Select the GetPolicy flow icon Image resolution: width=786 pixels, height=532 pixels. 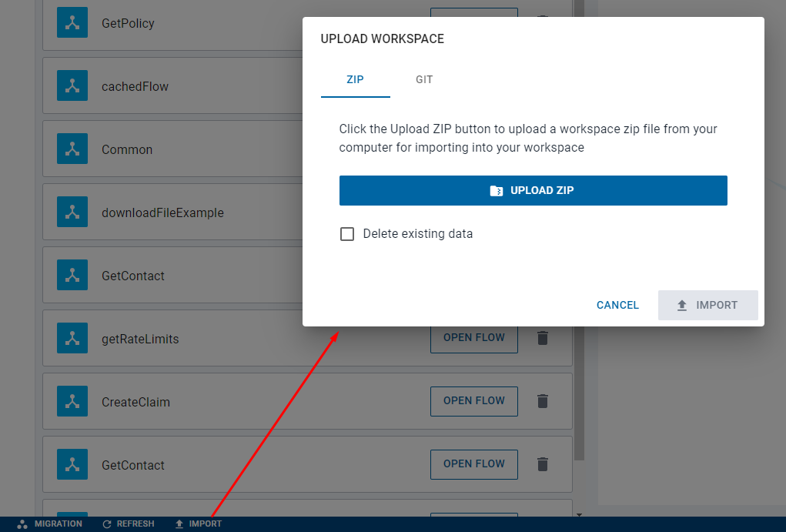click(72, 22)
